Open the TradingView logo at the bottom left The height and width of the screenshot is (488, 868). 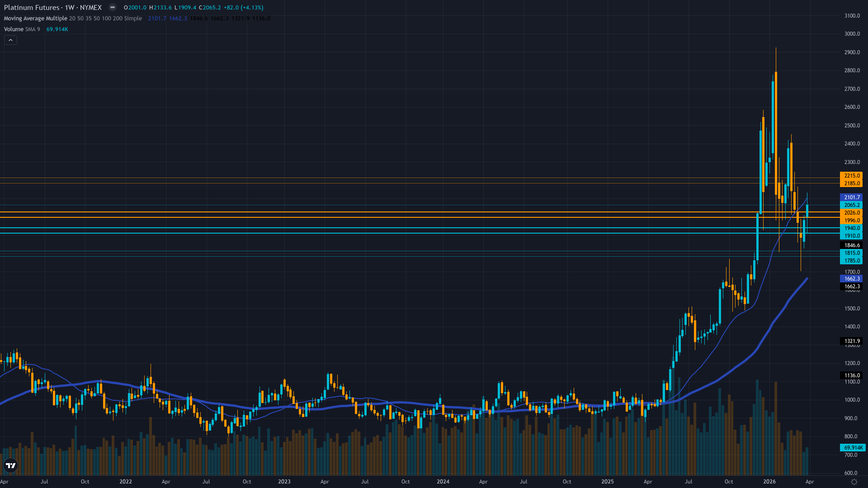point(10,465)
